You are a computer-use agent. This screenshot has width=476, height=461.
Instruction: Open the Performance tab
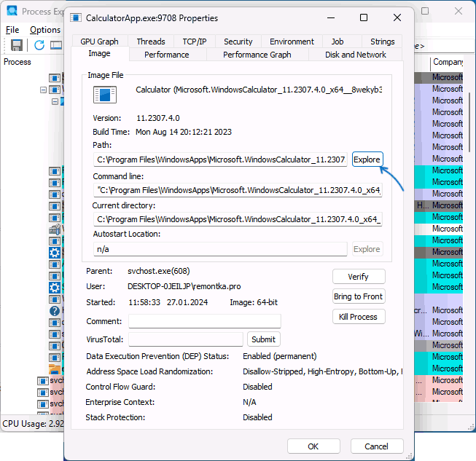(167, 55)
